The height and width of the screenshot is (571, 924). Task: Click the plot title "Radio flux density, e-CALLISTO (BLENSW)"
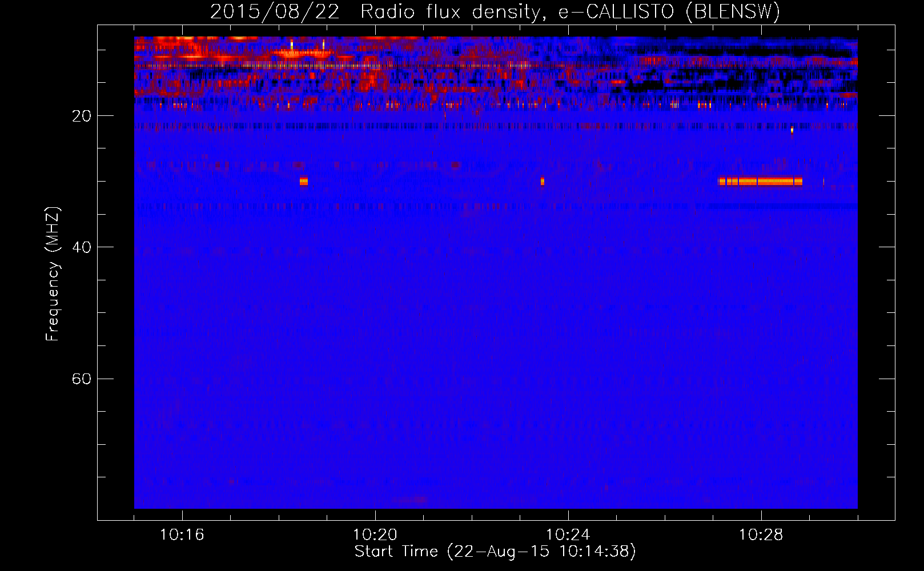[570, 12]
